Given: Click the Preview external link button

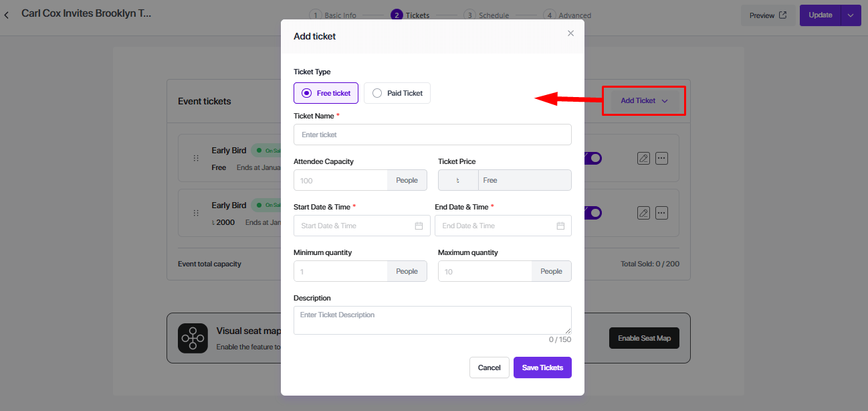Looking at the screenshot, I should 768,15.
